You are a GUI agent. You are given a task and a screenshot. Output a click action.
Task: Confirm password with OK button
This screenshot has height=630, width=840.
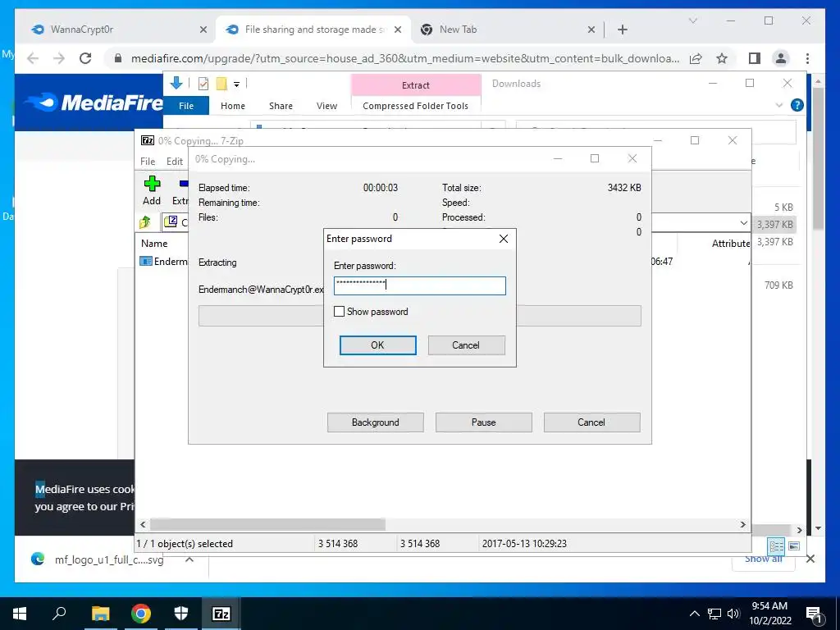click(x=377, y=345)
